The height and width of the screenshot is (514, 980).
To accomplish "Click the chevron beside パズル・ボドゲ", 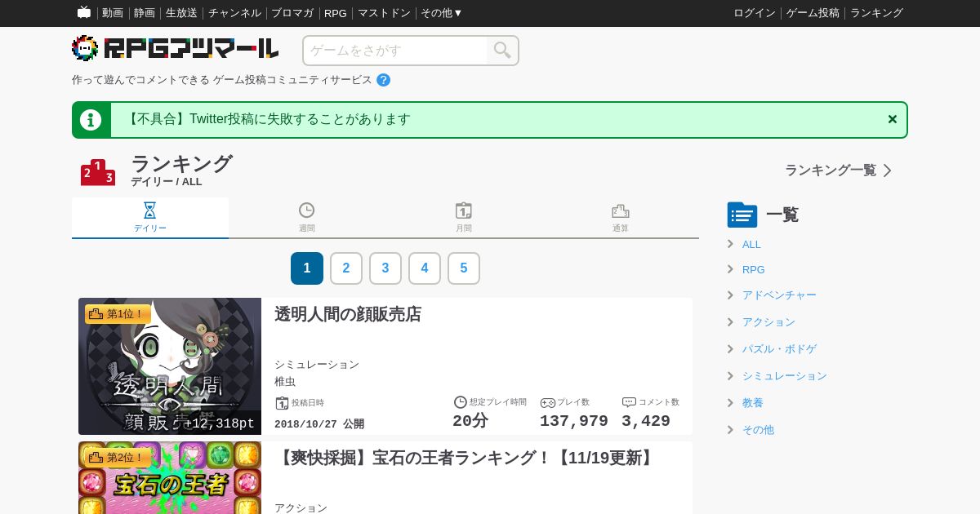I will click(x=730, y=348).
